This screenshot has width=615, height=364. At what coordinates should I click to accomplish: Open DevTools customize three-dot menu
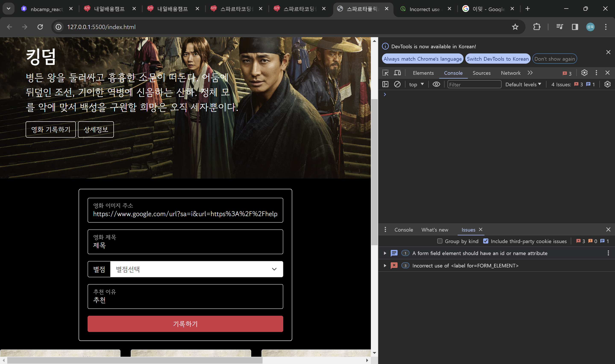click(x=596, y=73)
